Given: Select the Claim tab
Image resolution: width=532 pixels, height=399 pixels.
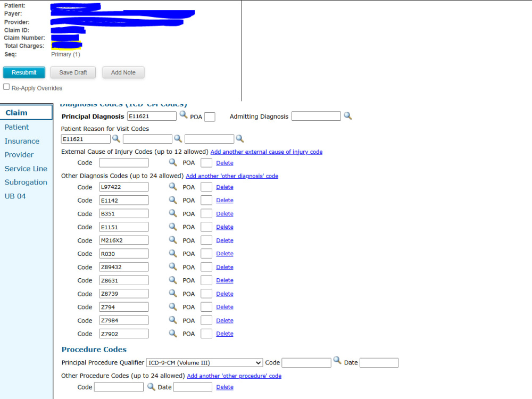Looking at the screenshot, I should click(x=26, y=112).
